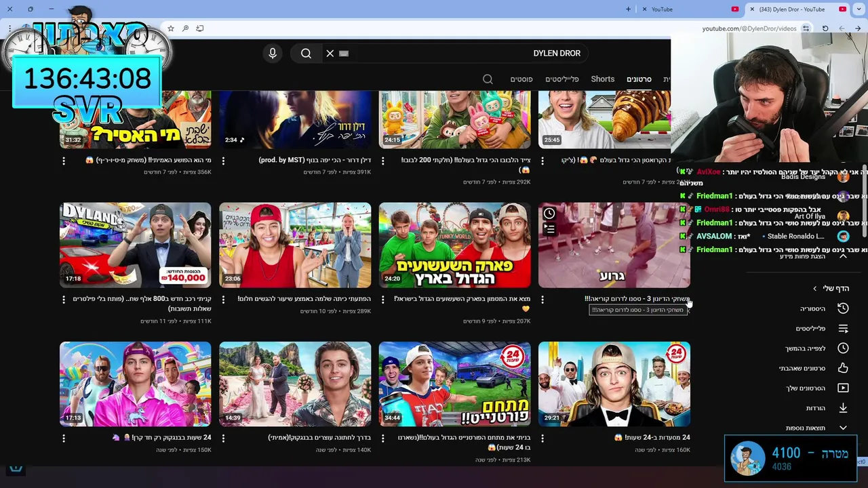This screenshot has width=868, height=488.
Task: Play the 24:20 פארק השעשועים thumbnail
Action: pyautogui.click(x=455, y=245)
